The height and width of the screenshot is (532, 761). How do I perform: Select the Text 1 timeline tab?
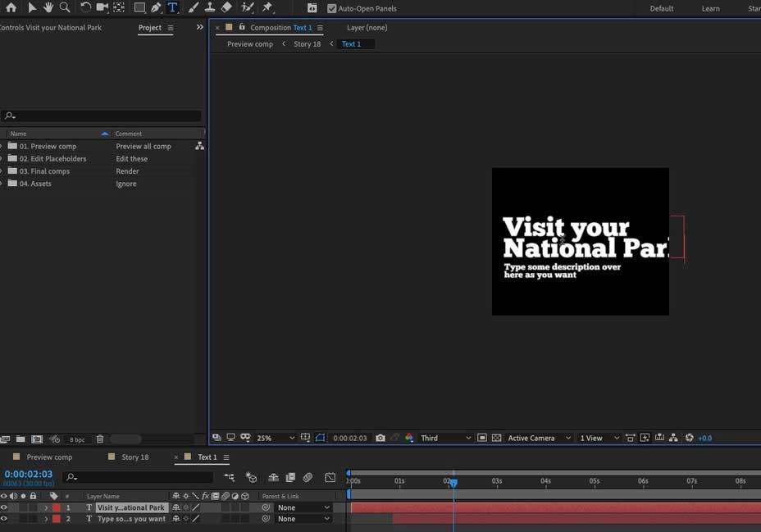(x=207, y=457)
